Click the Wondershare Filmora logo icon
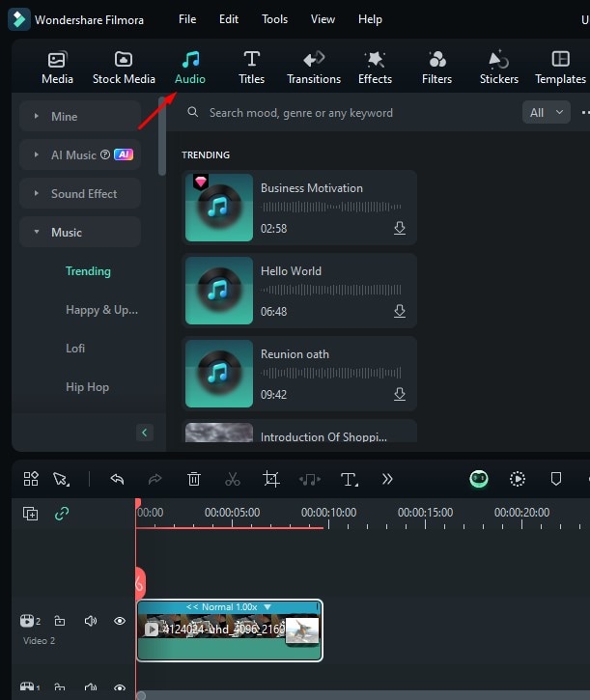Viewport: 590px width, 700px height. coord(19,19)
